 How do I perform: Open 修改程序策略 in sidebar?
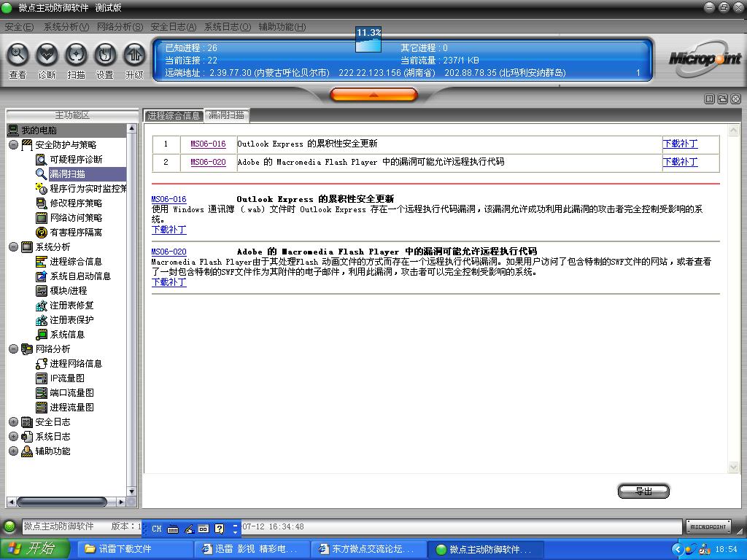pyautogui.click(x=69, y=203)
